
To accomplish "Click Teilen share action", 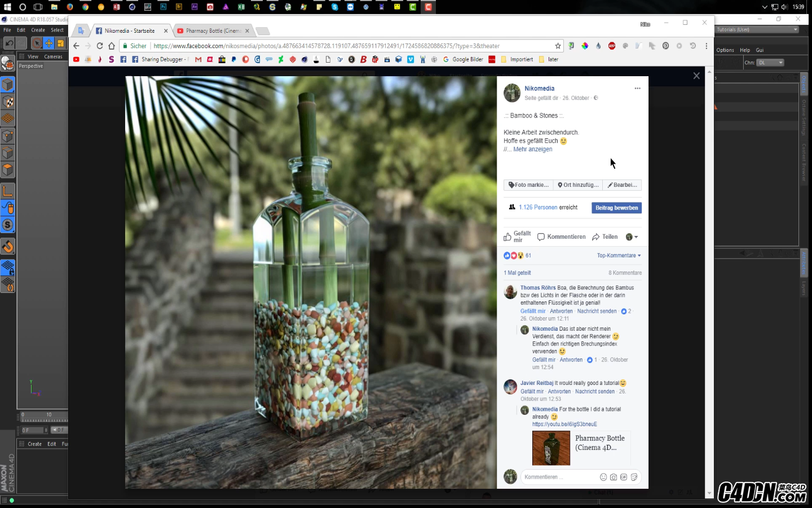I will 604,237.
